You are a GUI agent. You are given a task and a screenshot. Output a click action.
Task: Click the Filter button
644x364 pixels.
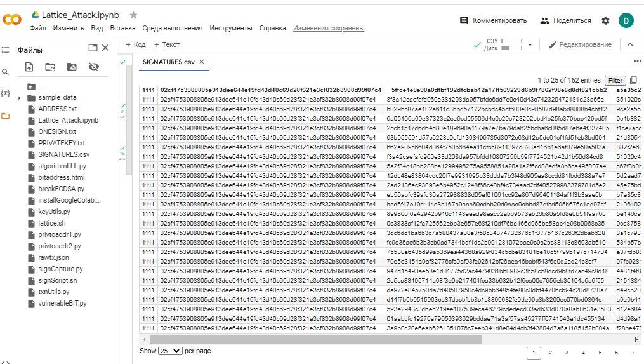click(x=615, y=81)
